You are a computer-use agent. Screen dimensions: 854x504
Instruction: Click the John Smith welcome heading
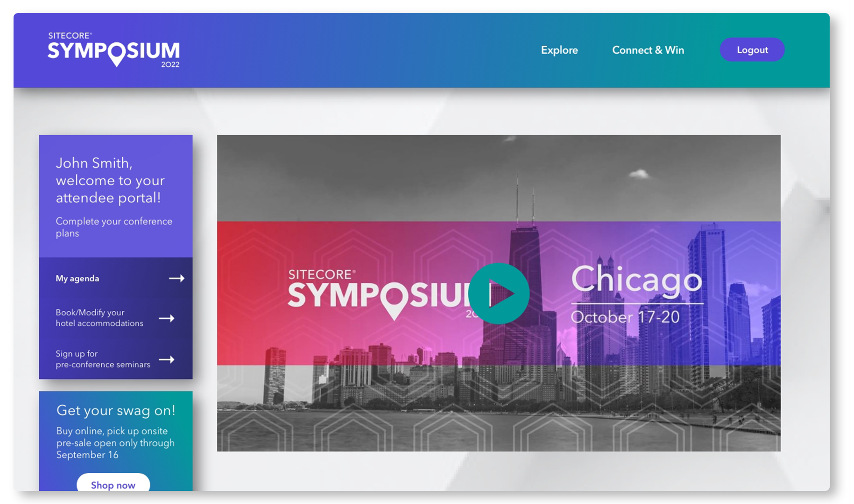(x=110, y=180)
